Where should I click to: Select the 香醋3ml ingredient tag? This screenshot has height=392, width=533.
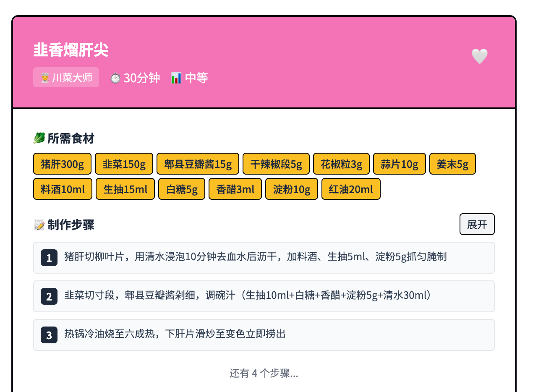click(235, 189)
